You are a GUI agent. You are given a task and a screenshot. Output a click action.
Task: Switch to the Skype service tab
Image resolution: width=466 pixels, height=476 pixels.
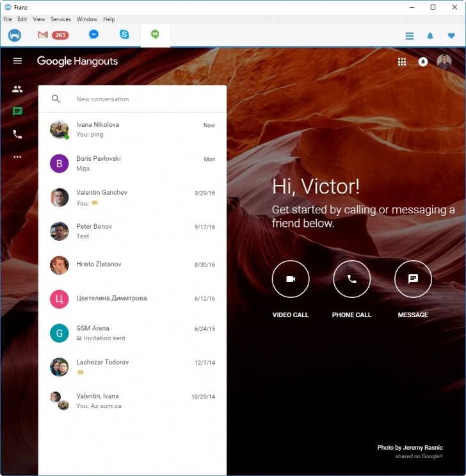point(124,35)
